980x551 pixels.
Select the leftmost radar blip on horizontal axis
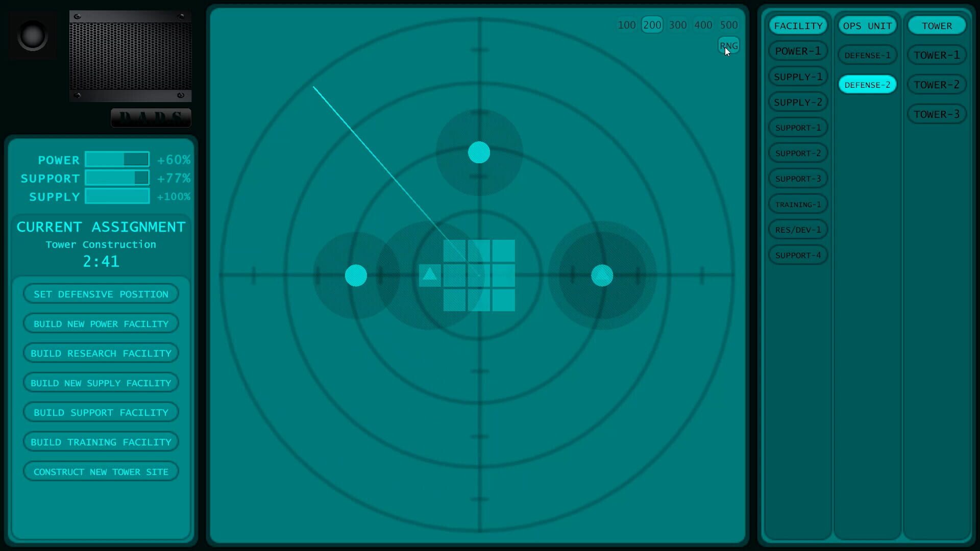pyautogui.click(x=356, y=275)
